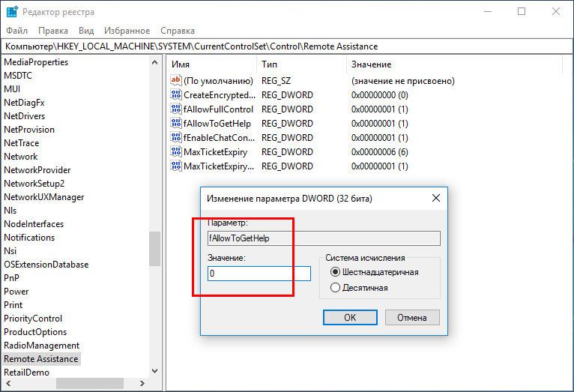Select the NetDrivers key

point(25,116)
